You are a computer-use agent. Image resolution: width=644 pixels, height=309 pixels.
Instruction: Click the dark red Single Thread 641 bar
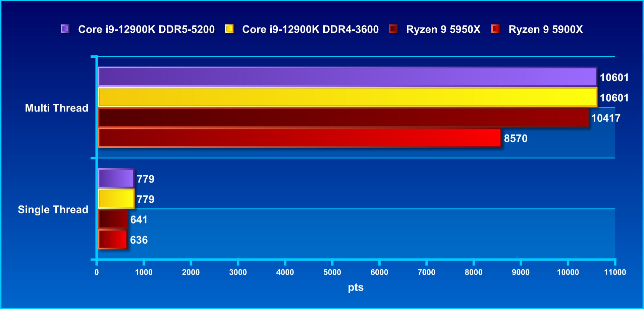[x=113, y=219]
